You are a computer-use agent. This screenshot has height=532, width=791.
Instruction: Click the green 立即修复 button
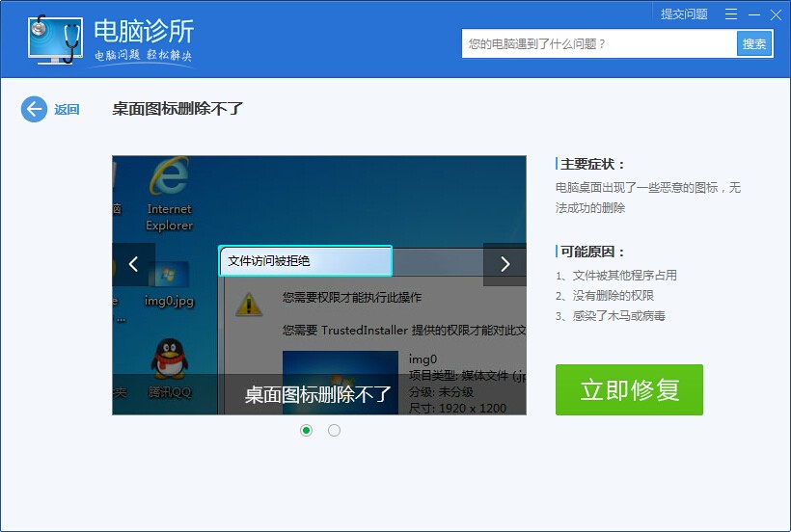[x=629, y=390]
